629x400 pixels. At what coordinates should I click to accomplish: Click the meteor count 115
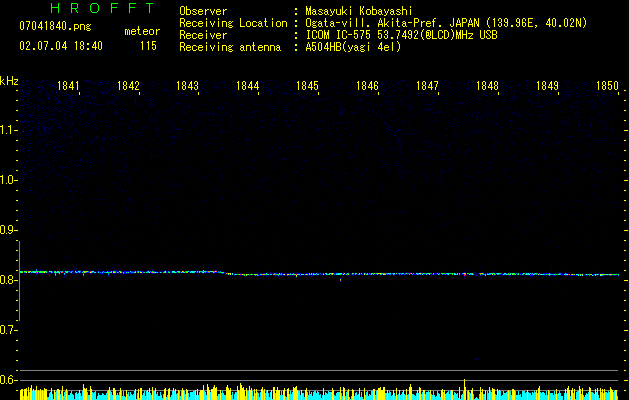[x=148, y=46]
